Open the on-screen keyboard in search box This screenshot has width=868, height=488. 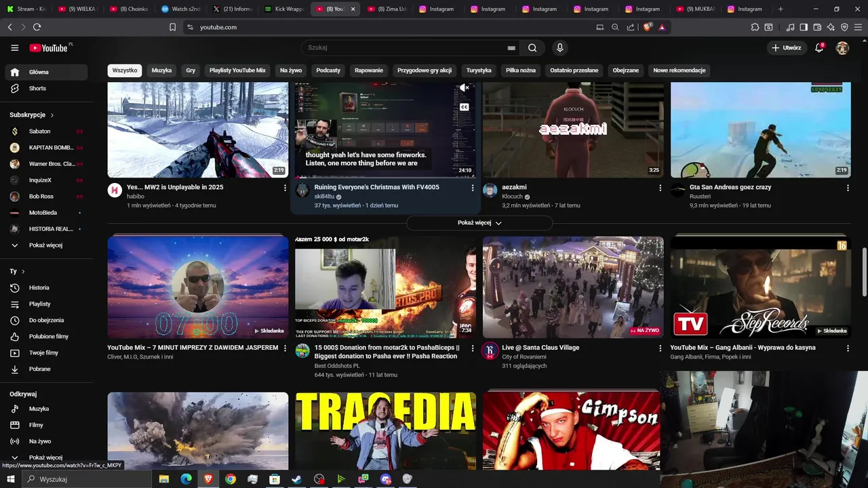511,48
